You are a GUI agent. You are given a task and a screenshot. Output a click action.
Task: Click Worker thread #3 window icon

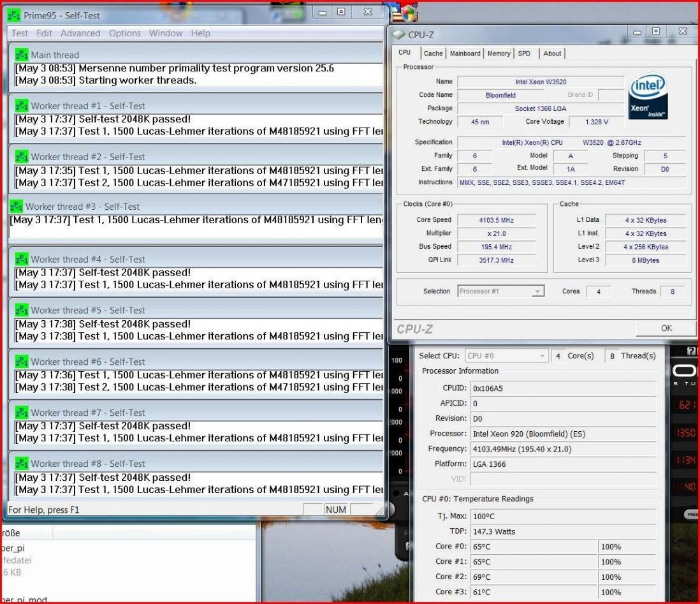point(16,206)
